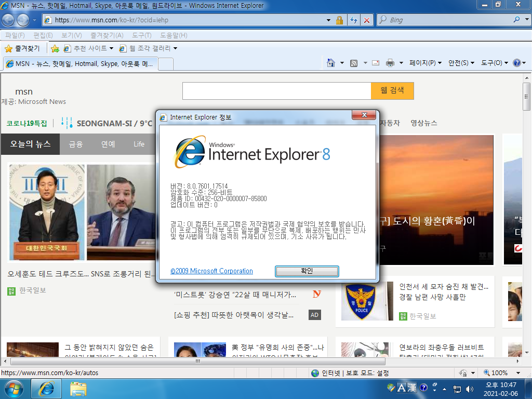Screen dimensions: 532x399
Task: Open the 코로나19특집 link
Action: click(26, 123)
